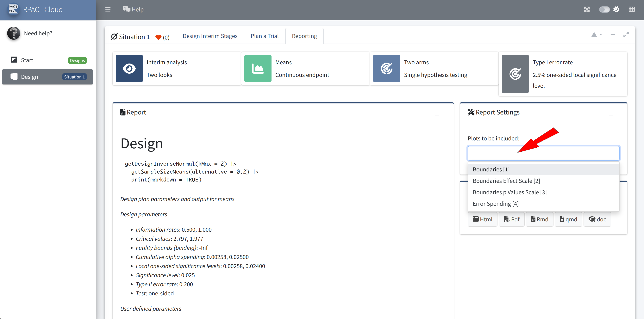Click the Plots to be included field
The width and height of the screenshot is (644, 319).
pyautogui.click(x=543, y=153)
